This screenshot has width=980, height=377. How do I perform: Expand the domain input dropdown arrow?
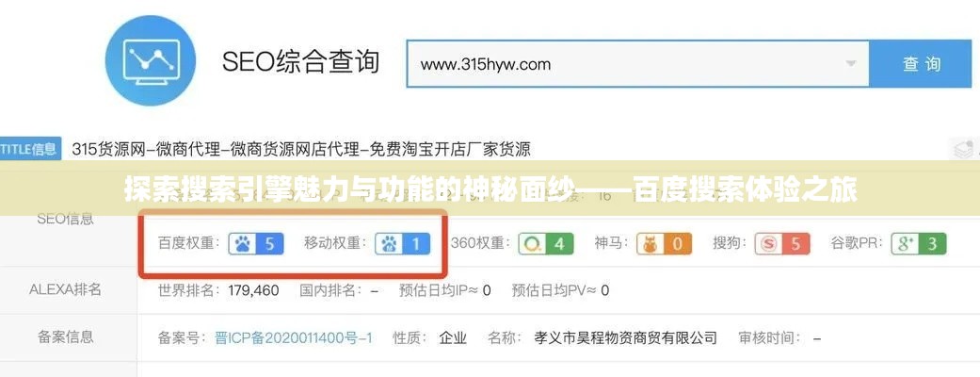(851, 63)
